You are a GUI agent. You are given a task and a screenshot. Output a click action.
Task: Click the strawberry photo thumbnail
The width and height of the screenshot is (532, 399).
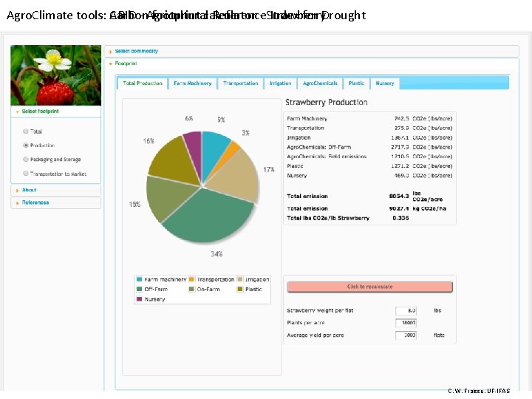[56, 75]
